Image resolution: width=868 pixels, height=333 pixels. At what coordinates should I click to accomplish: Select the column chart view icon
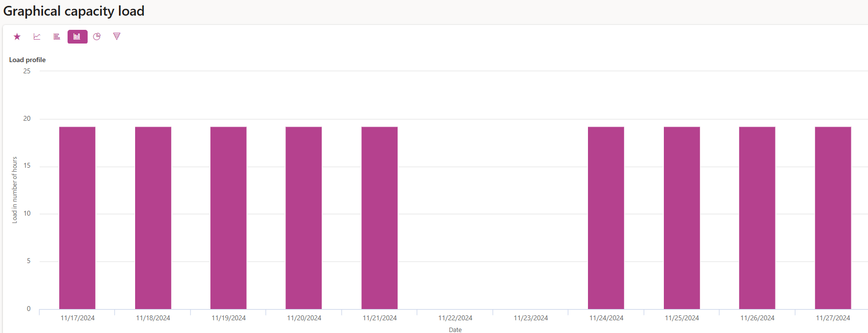coord(77,37)
